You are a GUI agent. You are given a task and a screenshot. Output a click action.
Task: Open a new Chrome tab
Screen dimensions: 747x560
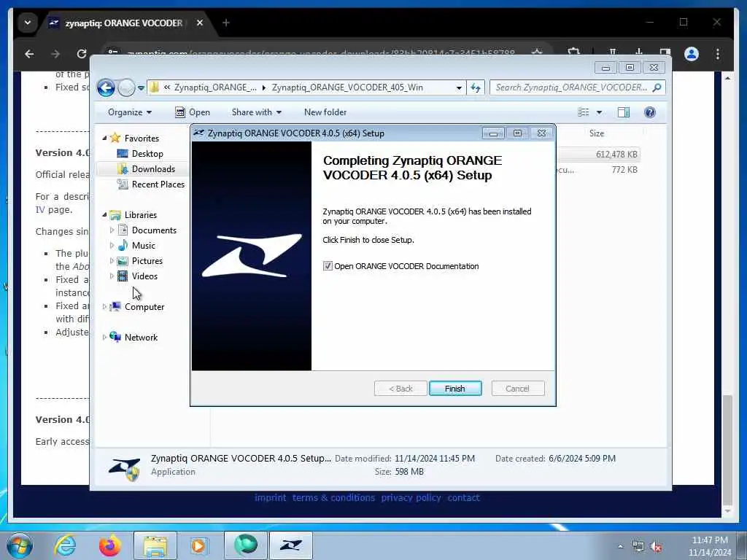(x=226, y=23)
